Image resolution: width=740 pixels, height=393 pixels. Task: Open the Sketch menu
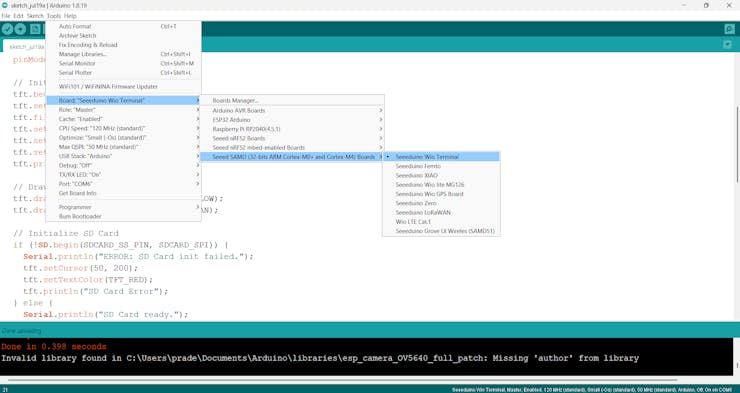35,16
